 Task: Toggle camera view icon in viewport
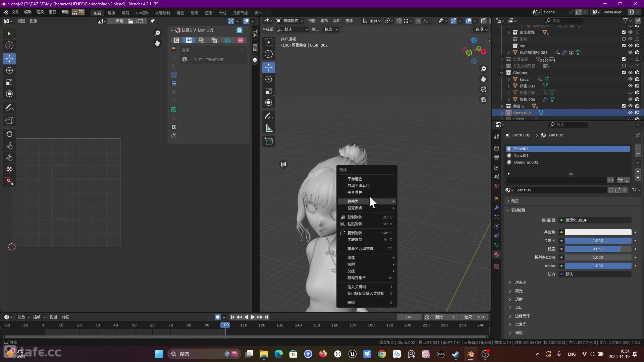pyautogui.click(x=483, y=89)
